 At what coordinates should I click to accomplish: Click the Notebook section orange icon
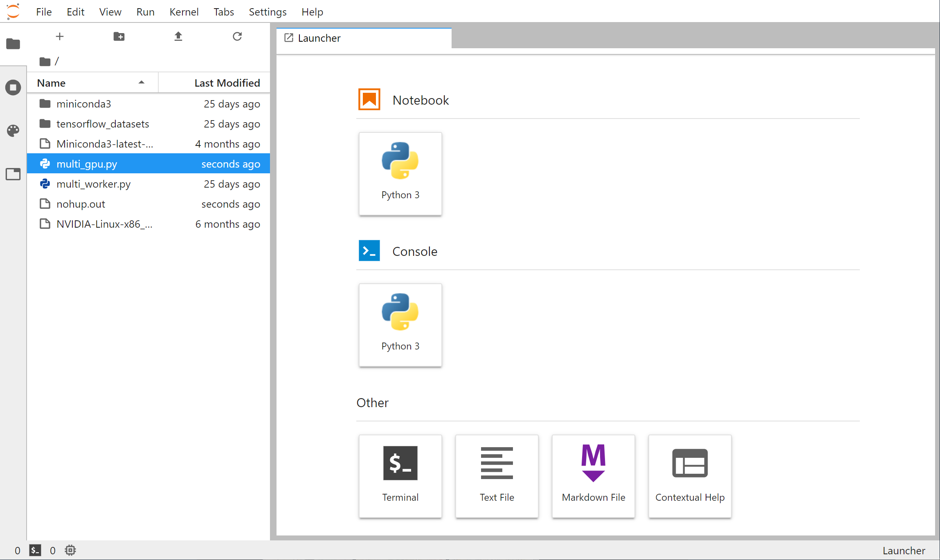[x=369, y=99]
